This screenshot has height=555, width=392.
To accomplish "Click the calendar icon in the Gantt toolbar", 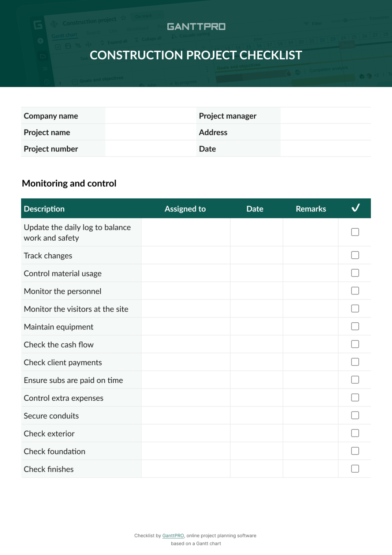I will coord(67,45).
